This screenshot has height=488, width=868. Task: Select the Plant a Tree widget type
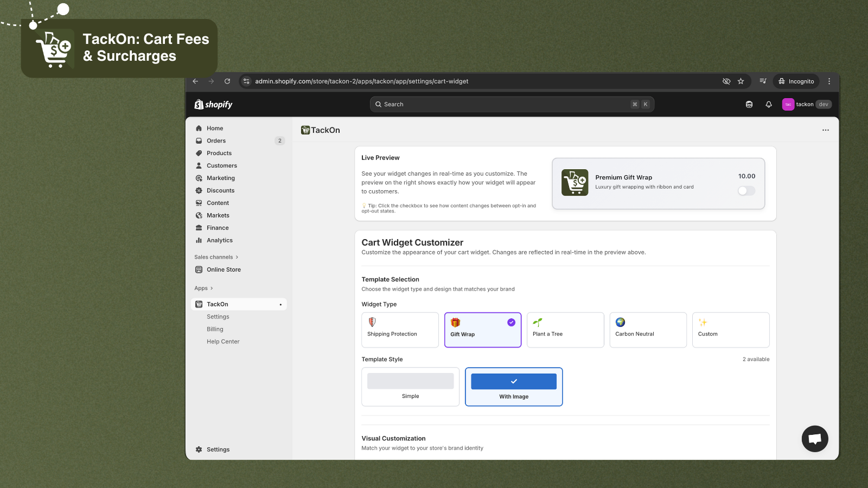pyautogui.click(x=565, y=330)
